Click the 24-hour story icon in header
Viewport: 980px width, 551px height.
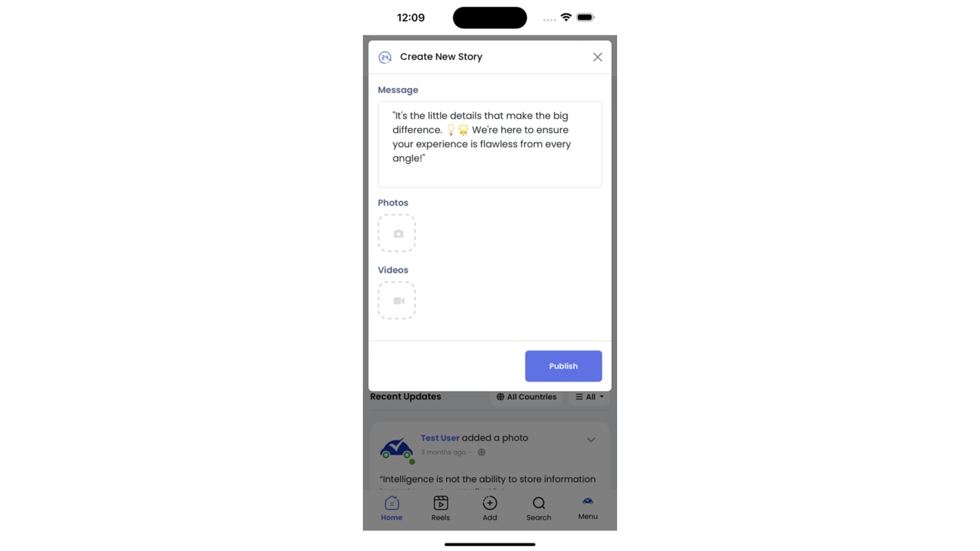(385, 57)
